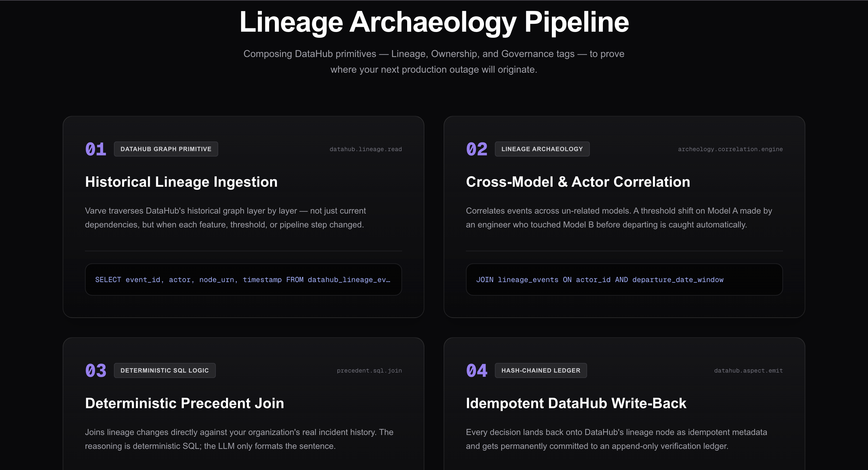The image size is (868, 470).
Task: Click step number 02
Action: [476, 149]
